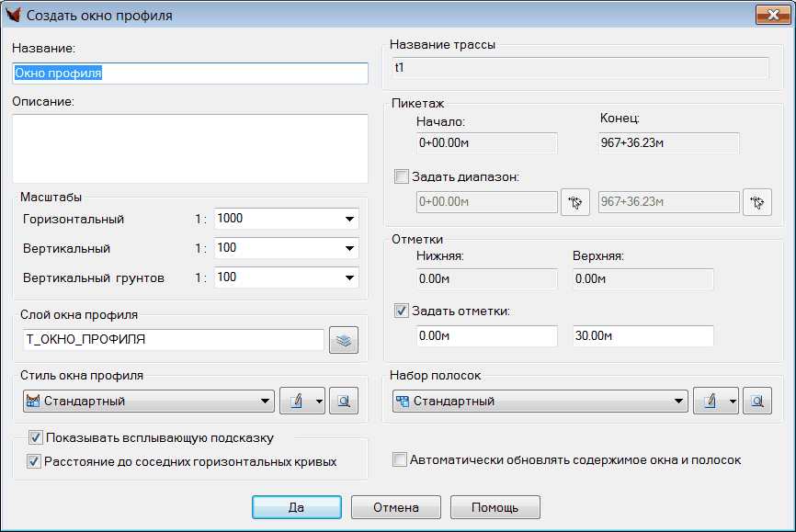Click the layer selection icon beside Т_ОКНО_ПРОФИЛЯ
Screen dimensions: 796x532
(x=344, y=340)
